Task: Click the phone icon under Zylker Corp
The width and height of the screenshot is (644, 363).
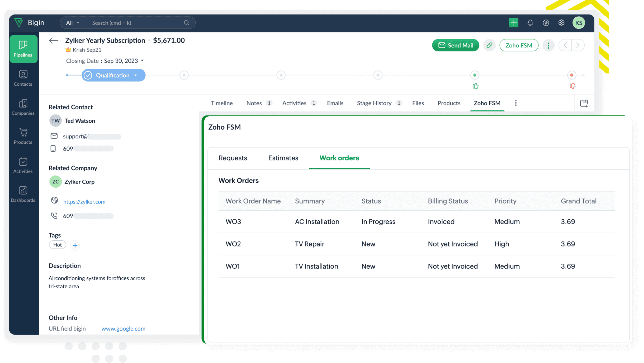Action: (x=54, y=216)
